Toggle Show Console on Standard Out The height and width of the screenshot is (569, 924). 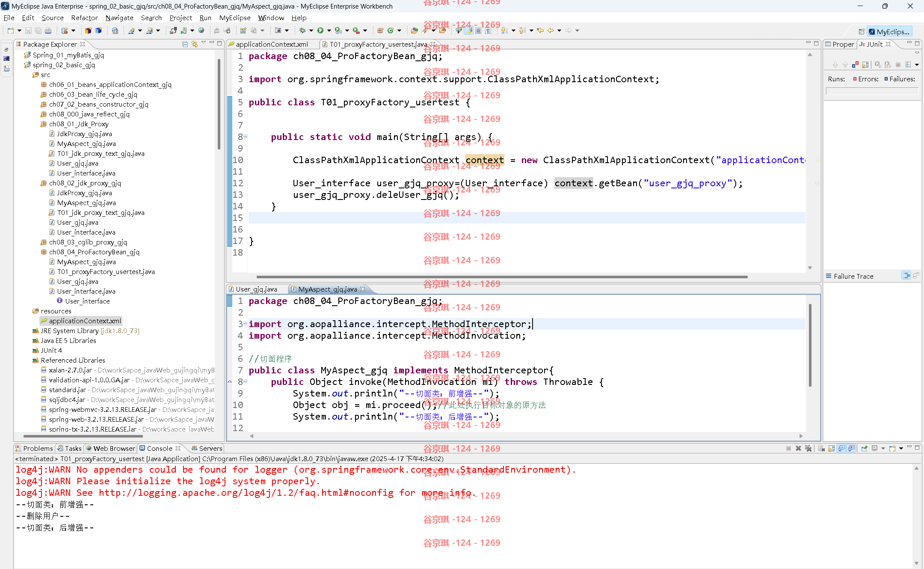point(841,448)
